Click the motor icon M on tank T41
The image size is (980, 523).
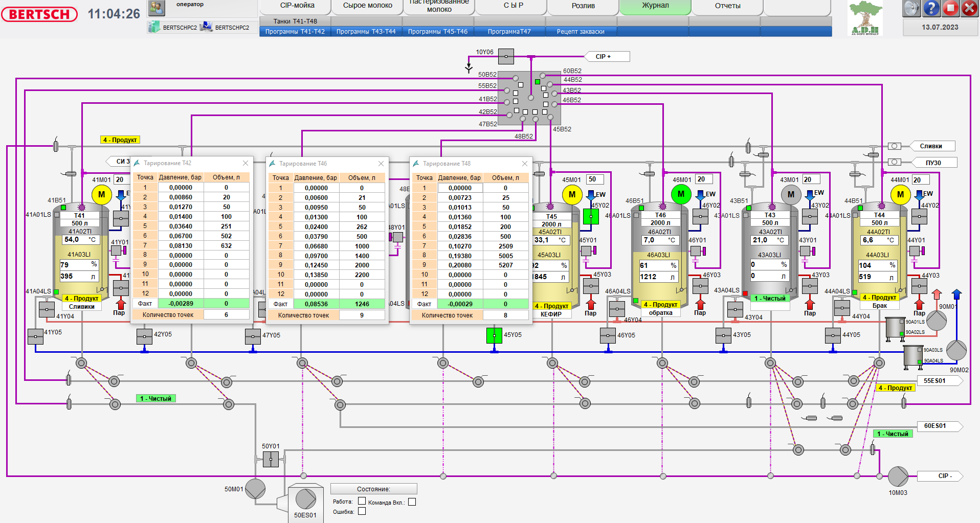[x=101, y=194]
